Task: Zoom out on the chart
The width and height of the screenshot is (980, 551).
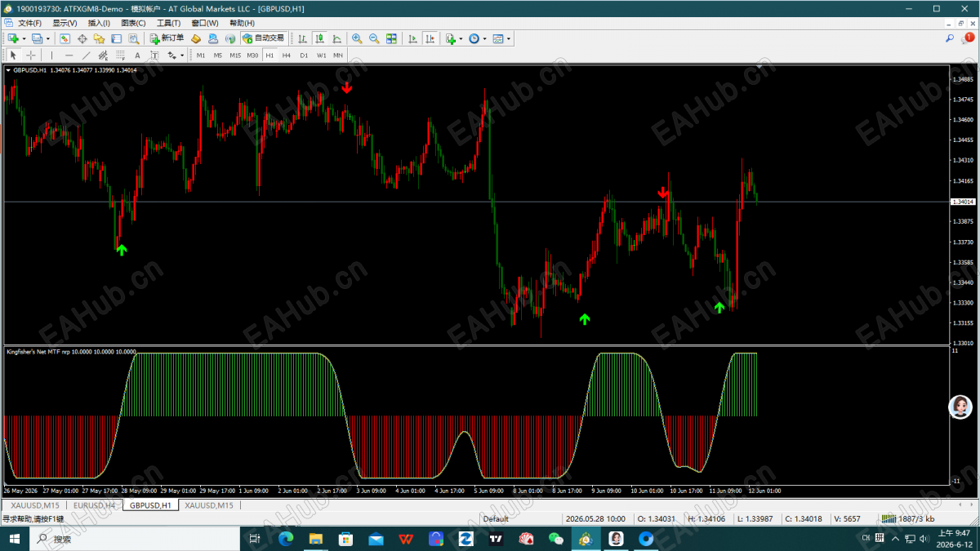Action: pyautogui.click(x=374, y=38)
